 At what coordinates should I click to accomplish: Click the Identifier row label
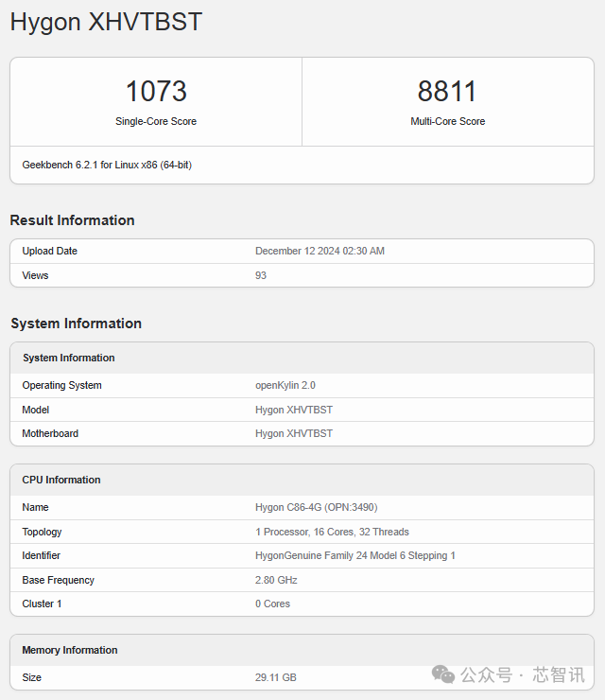(41, 556)
